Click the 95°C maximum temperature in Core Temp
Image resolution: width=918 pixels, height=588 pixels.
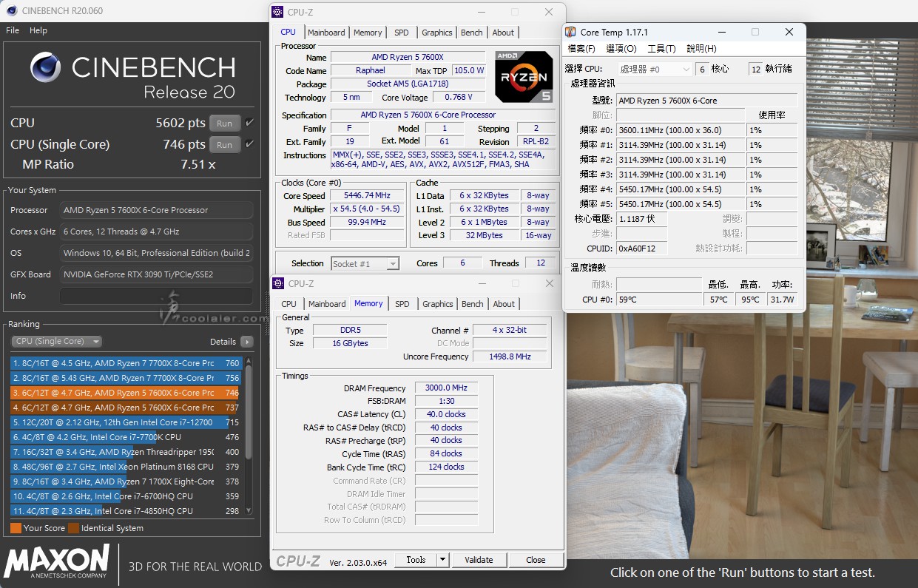(x=750, y=300)
